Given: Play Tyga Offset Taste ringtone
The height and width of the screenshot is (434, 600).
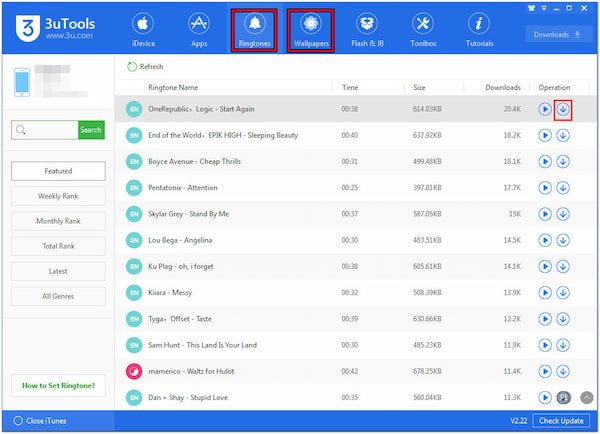Looking at the screenshot, I should pyautogui.click(x=545, y=319).
